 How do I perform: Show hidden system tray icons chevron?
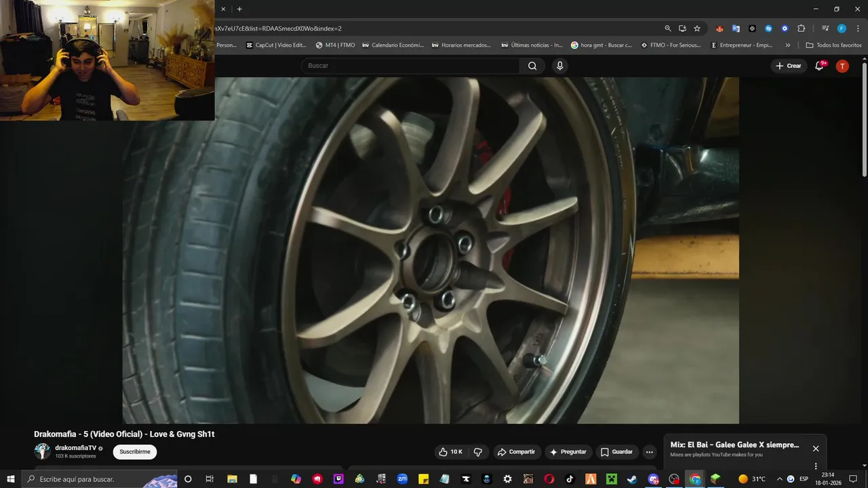(x=779, y=479)
